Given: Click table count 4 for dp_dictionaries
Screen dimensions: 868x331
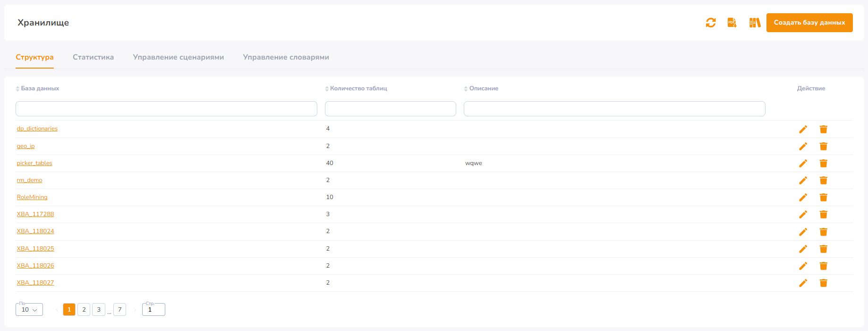Looking at the screenshot, I should pos(328,129).
